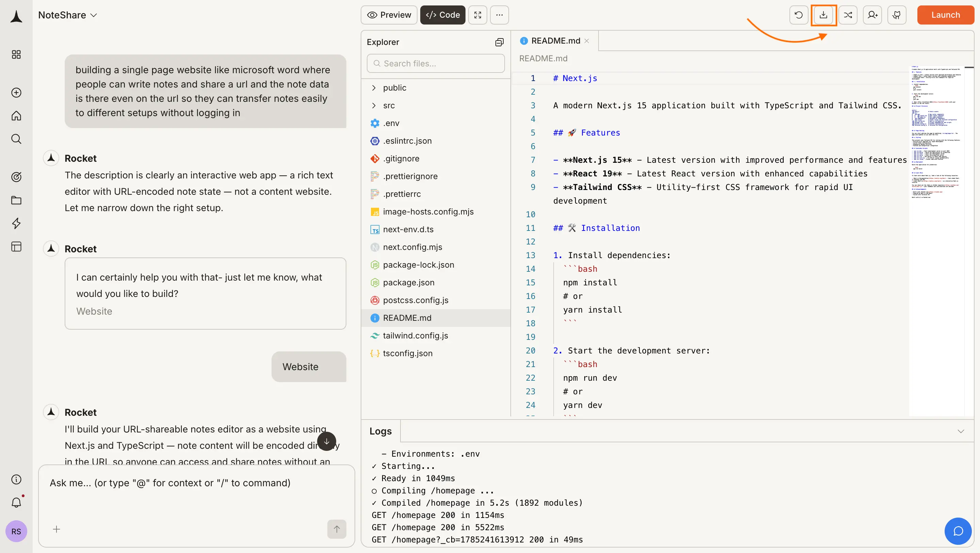Viewport: 980px width, 553px height.
Task: Close the README.md tab
Action: click(x=587, y=41)
